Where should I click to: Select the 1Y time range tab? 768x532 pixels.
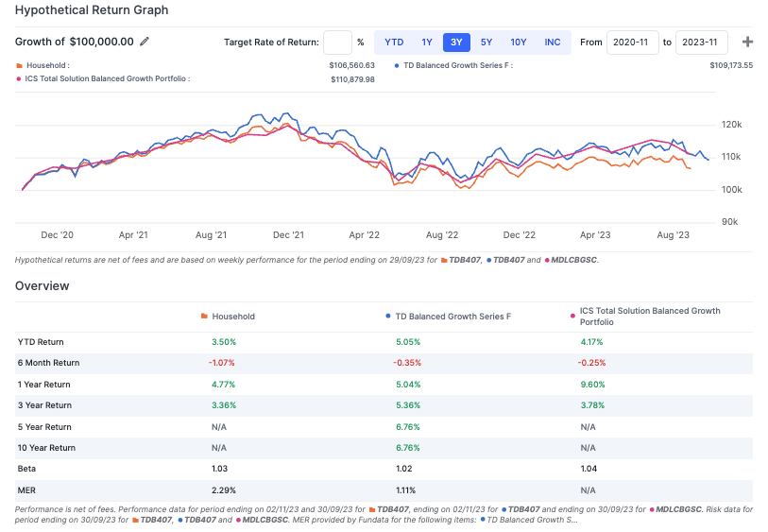tap(427, 43)
